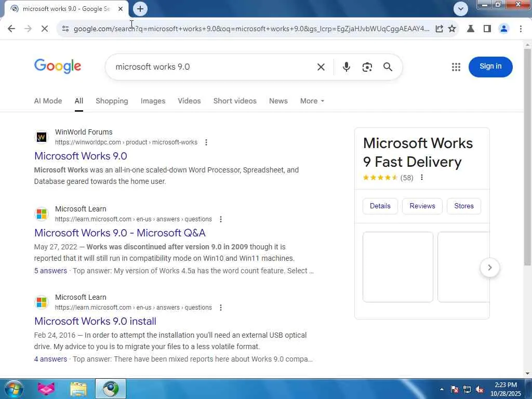Go back with the browser back arrow
The image size is (532, 399).
click(11, 29)
